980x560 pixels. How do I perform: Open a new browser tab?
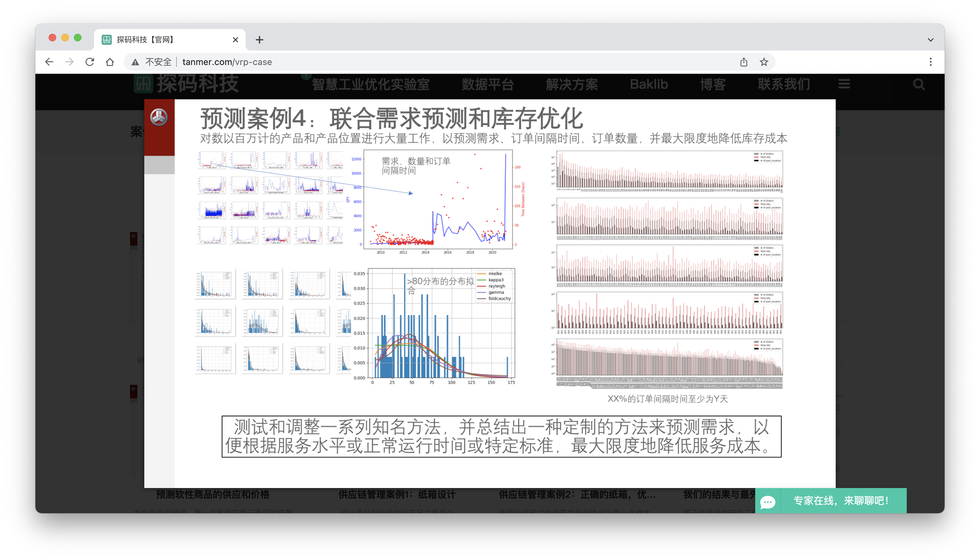click(260, 39)
